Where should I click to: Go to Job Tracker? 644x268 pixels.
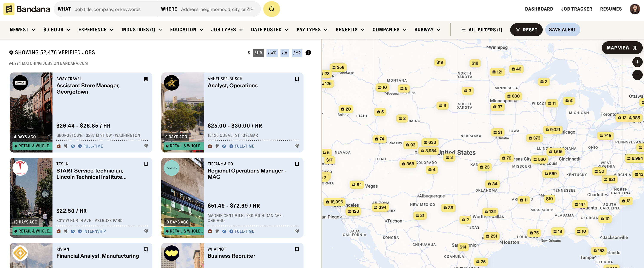(576, 9)
